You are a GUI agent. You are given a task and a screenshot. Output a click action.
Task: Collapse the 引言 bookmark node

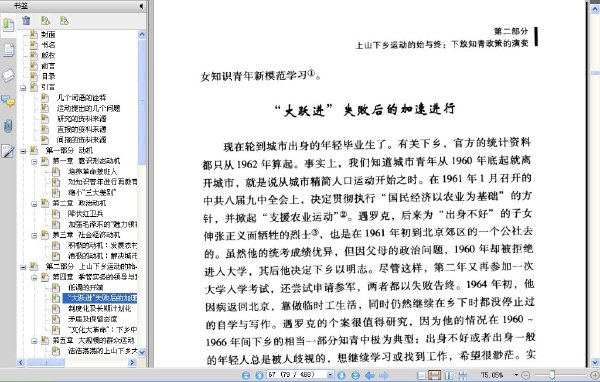(x=23, y=88)
